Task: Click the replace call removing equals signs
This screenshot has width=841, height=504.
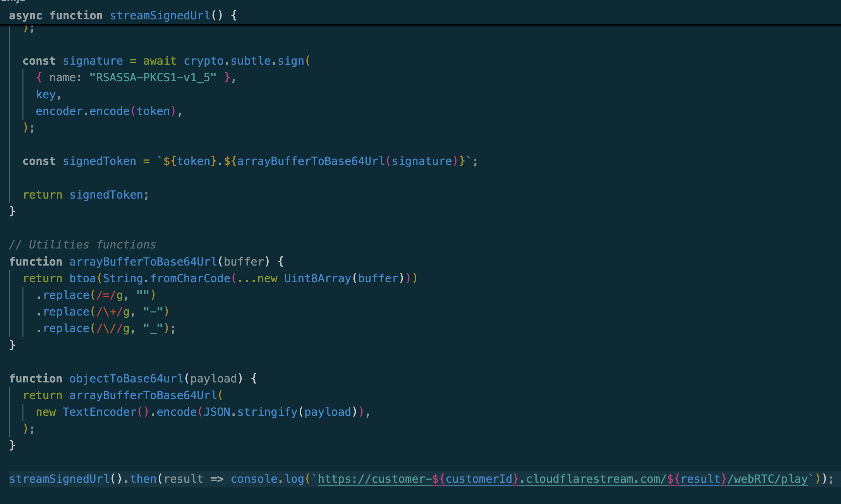Action: tap(66, 295)
